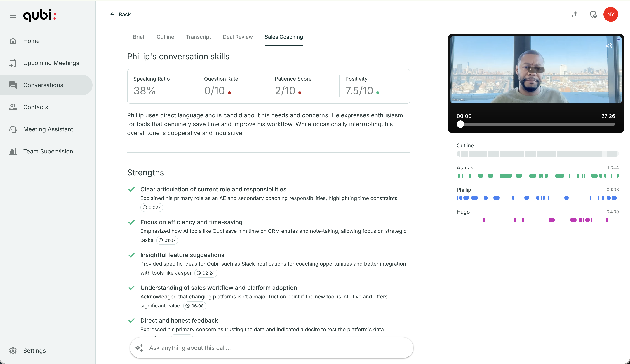Mute the video audio speaker icon
630x364 pixels.
point(609,46)
